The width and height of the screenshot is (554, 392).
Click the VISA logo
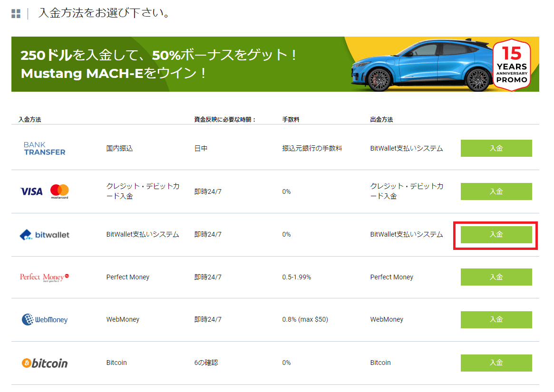click(x=31, y=191)
